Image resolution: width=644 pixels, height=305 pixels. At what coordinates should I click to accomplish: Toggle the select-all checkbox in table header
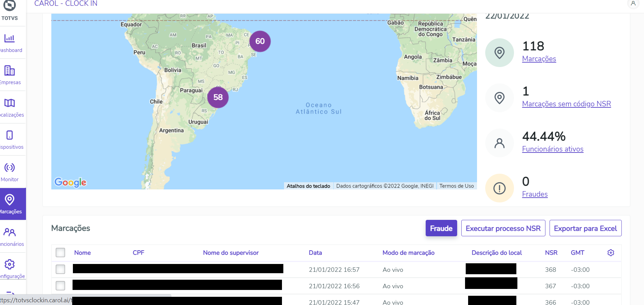pyautogui.click(x=61, y=253)
